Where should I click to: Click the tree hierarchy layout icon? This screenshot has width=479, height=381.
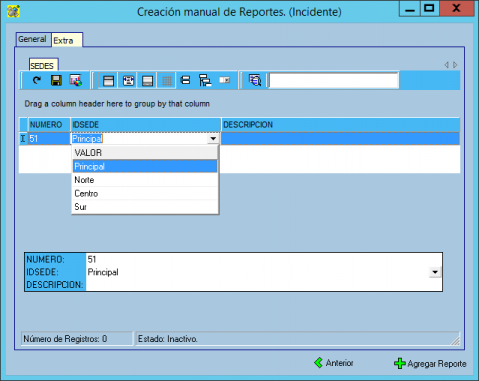coord(205,80)
